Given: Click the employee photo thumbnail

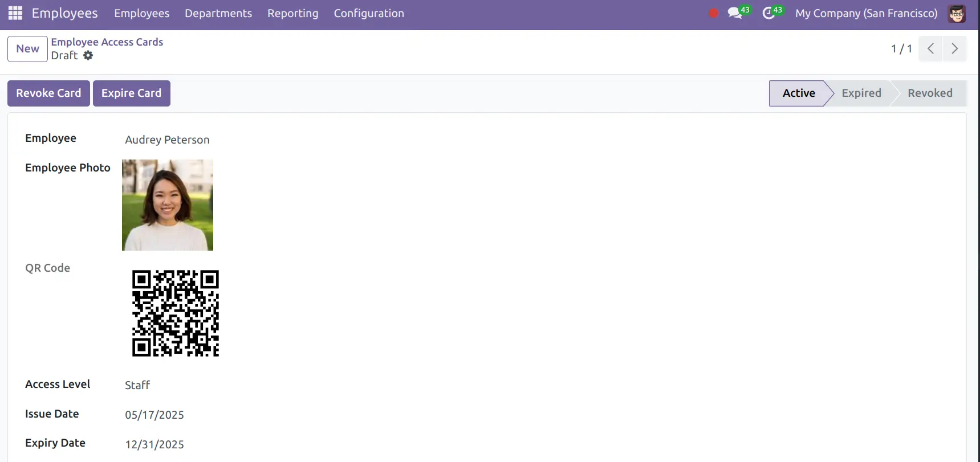Looking at the screenshot, I should click(x=168, y=205).
